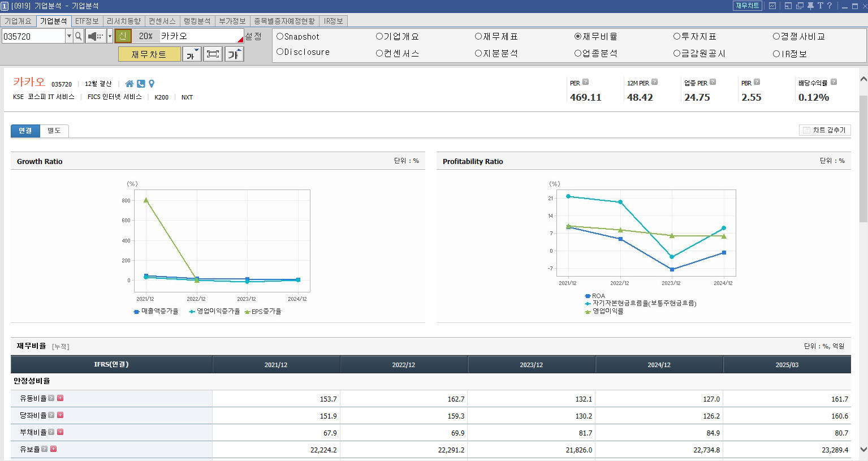The image size is (868, 461).
Task: Click the scrollbar down arrow
Action: (x=863, y=450)
